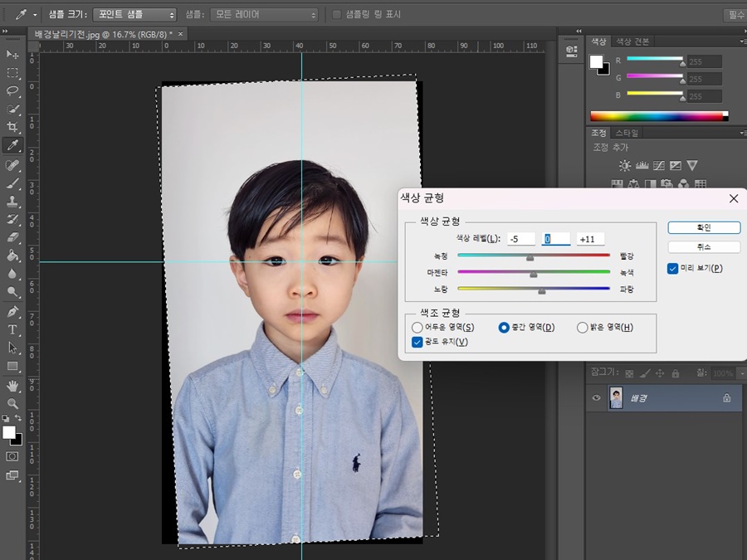Select the Paint Bucket tool
Image resolution: width=747 pixels, height=560 pixels.
pyautogui.click(x=12, y=256)
